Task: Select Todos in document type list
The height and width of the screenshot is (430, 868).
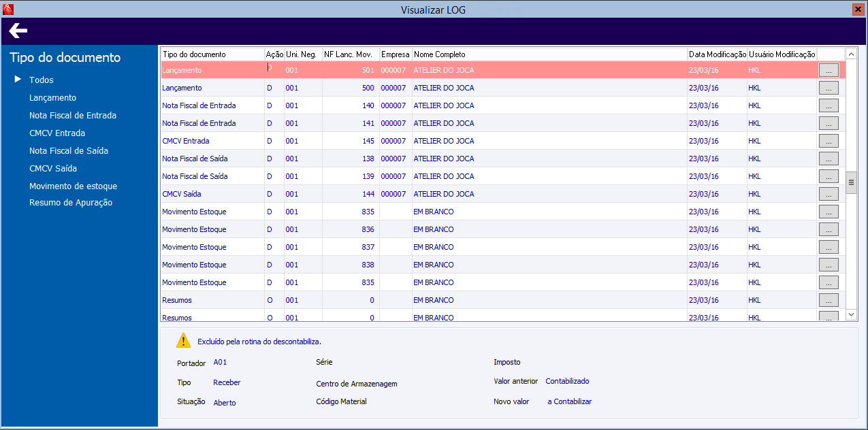Action: pyautogui.click(x=41, y=80)
